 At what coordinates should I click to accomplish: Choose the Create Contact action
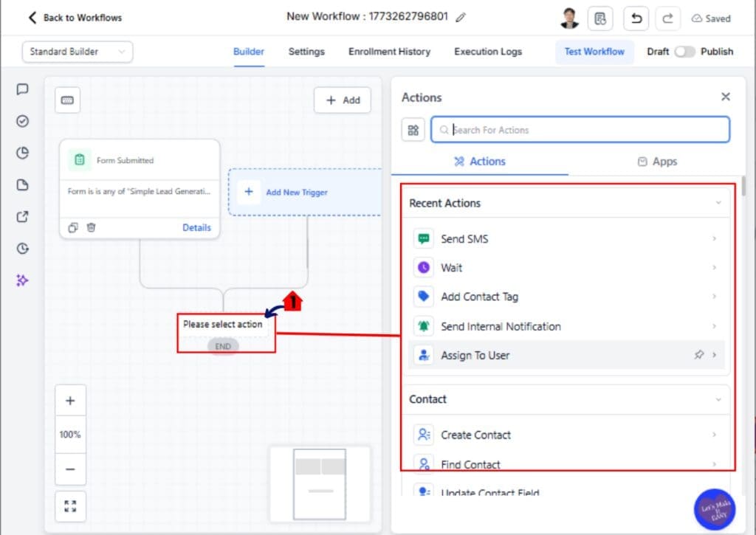tap(566, 435)
